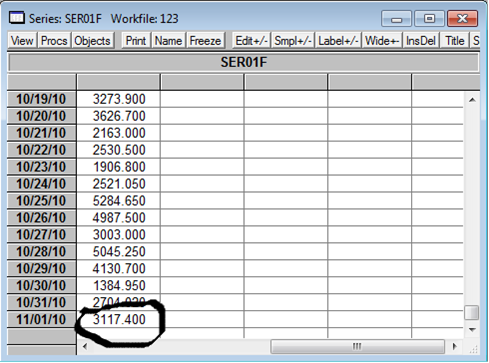Click the Name button

click(x=168, y=41)
